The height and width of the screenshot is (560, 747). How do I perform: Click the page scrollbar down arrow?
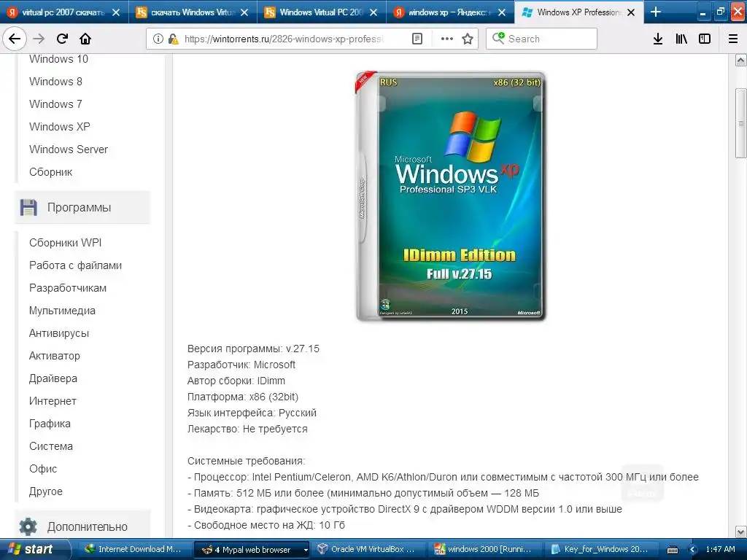pyautogui.click(x=741, y=532)
